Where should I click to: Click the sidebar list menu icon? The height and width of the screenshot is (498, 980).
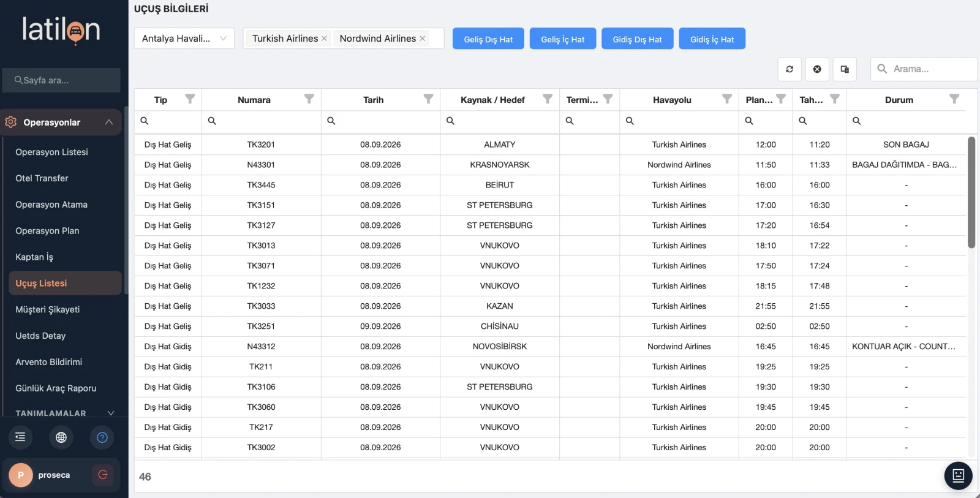click(20, 437)
